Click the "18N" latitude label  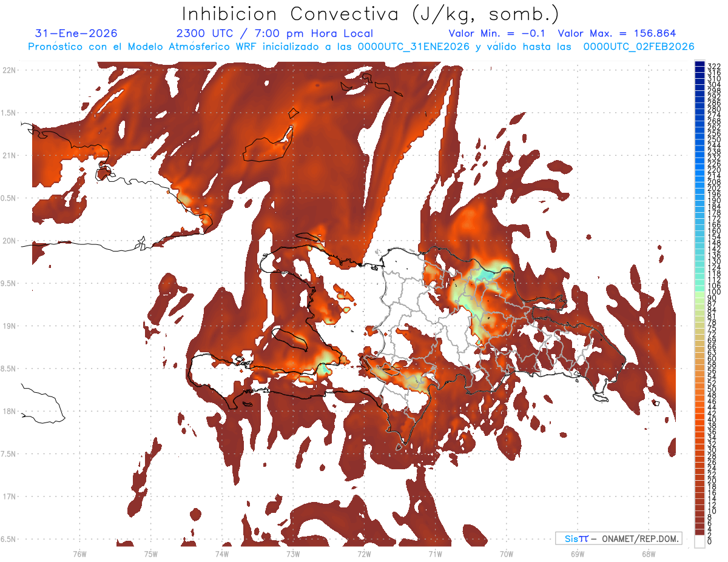(x=9, y=411)
